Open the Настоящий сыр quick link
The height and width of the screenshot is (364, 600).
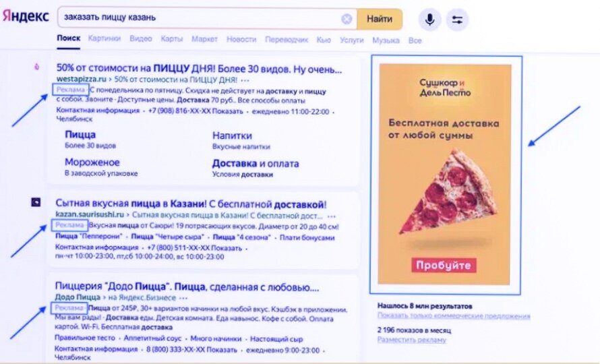276,339
